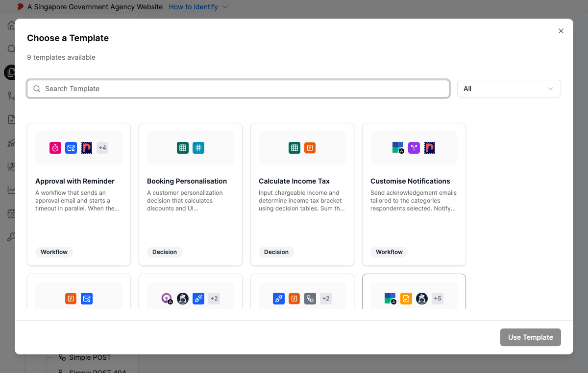The height and width of the screenshot is (373, 588).
Task: Expand the How to identify chevron
Action: point(225,7)
